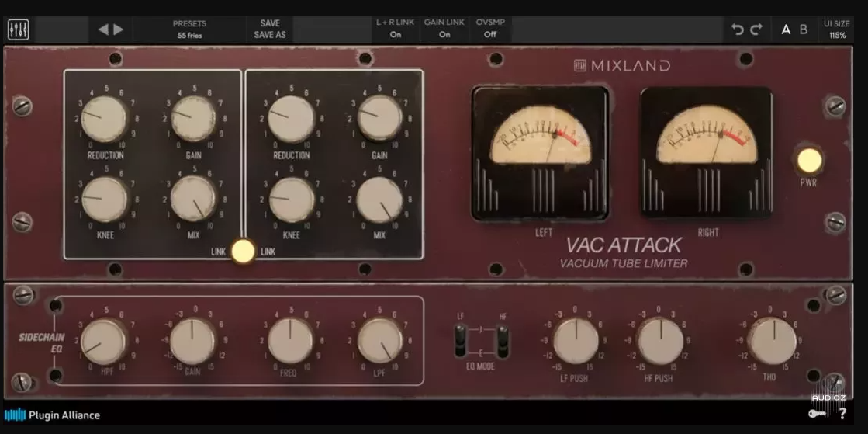Click the HF PUSH knob
This screenshot has width=868, height=434.
pyautogui.click(x=660, y=342)
